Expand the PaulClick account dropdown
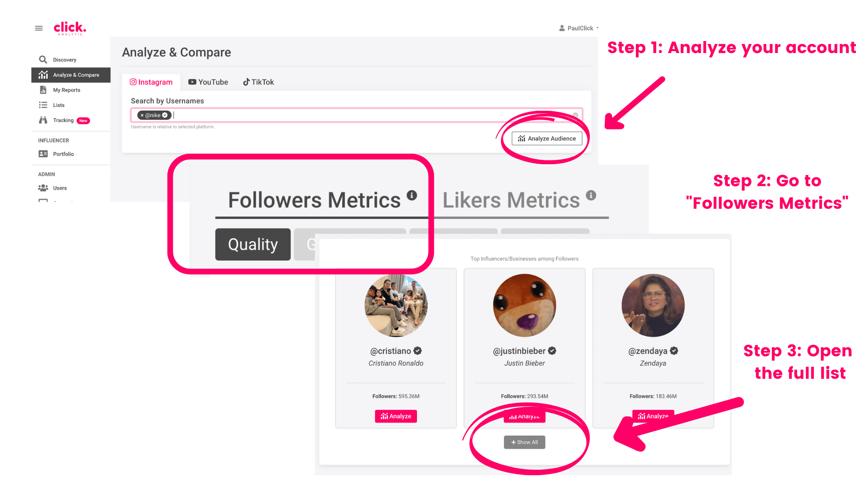This screenshot has height=488, width=868. (x=581, y=28)
